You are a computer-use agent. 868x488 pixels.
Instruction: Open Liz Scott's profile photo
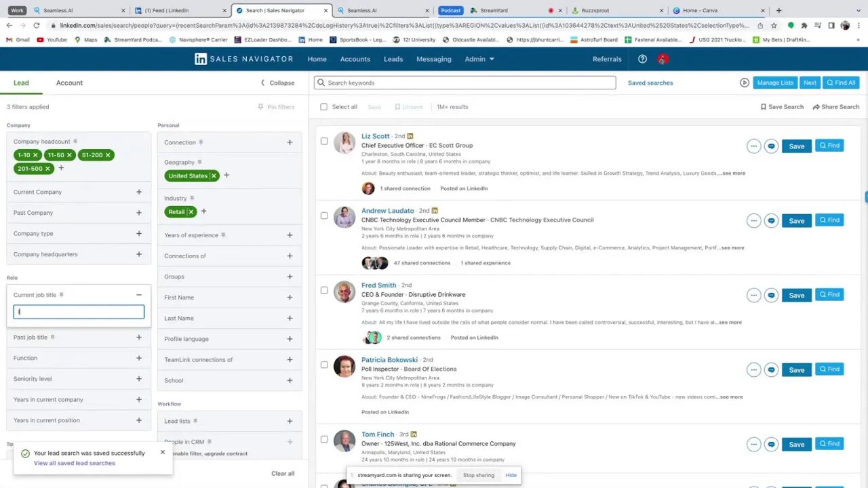pyautogui.click(x=344, y=143)
